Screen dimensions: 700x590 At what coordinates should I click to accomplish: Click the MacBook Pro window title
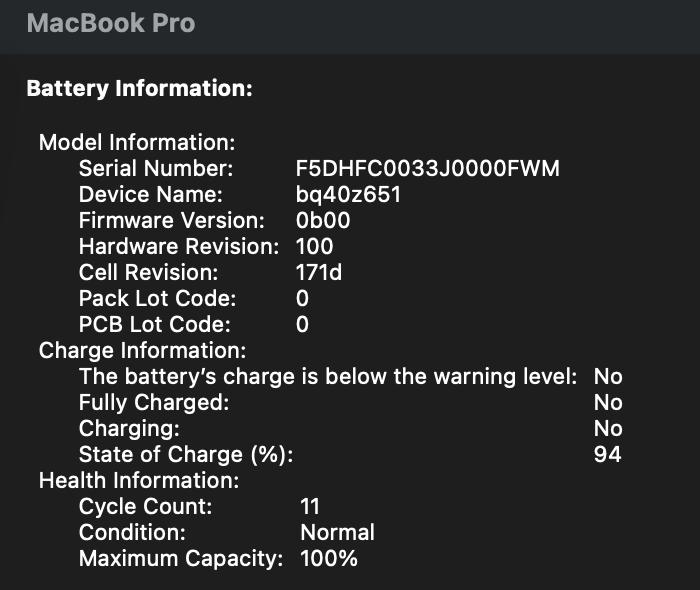tap(111, 24)
